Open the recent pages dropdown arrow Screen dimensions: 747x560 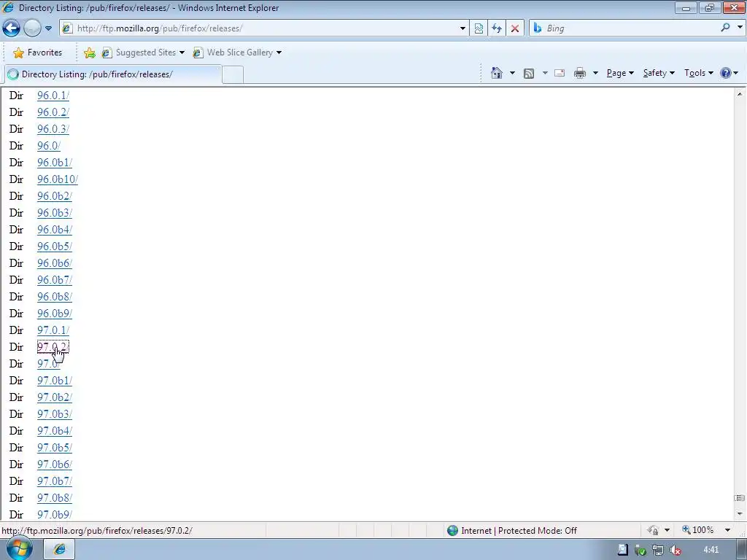tap(48, 28)
